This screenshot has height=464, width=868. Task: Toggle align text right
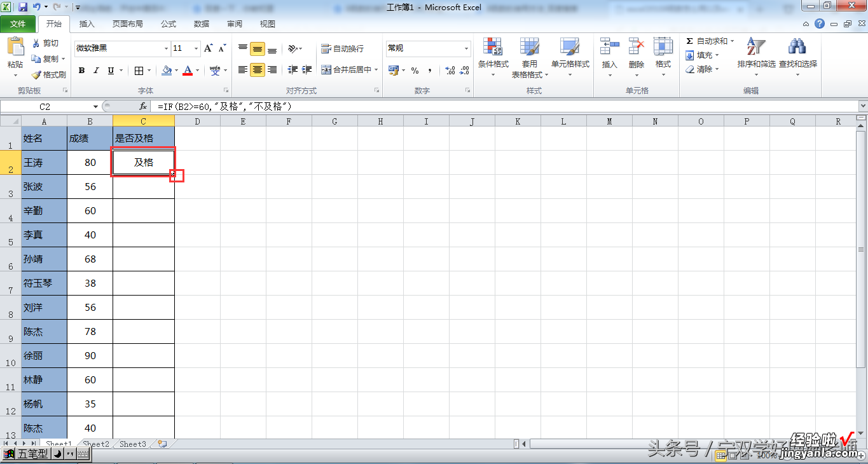[x=272, y=70]
